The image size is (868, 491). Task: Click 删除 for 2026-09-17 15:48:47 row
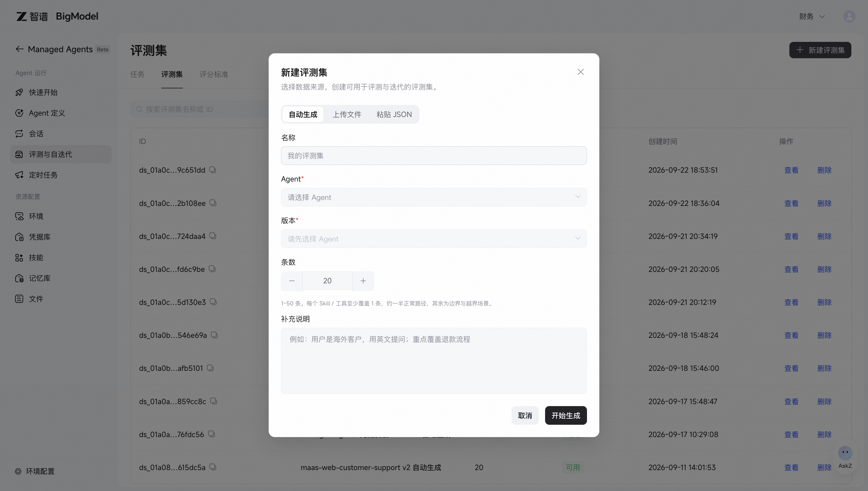pos(824,401)
